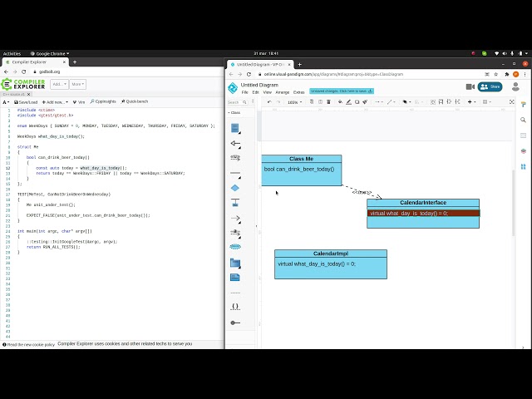The height and width of the screenshot is (399, 532).
Task: Toggle the shadow tool in toolbar
Action: (357, 101)
